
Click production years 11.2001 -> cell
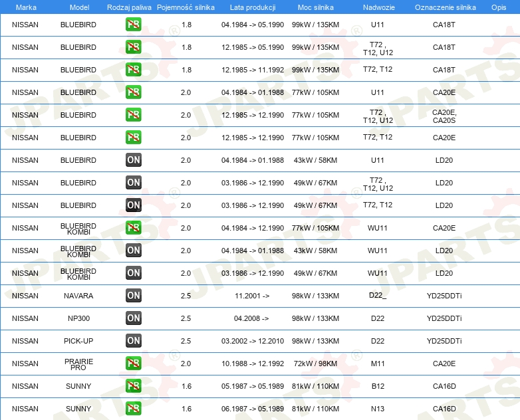(x=252, y=296)
